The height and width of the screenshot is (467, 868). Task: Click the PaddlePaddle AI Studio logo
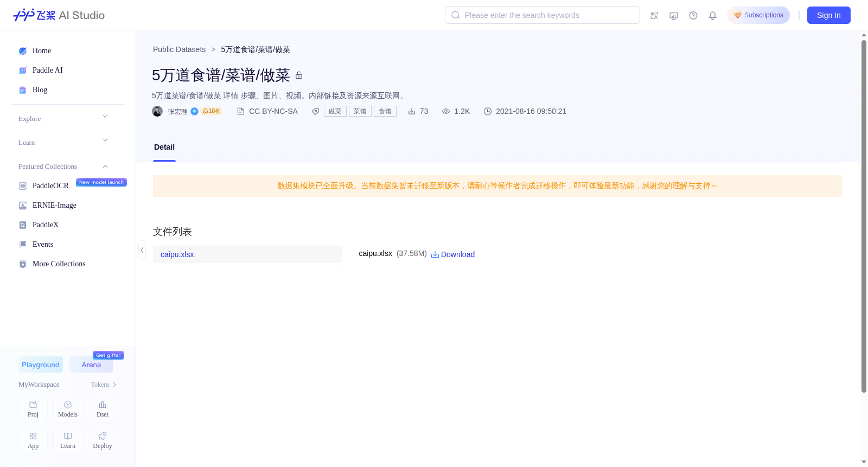59,15
